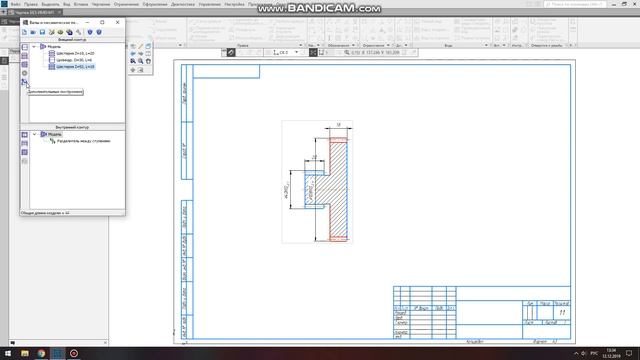Click simple step icon atop outer contour sidebar

pos(24,47)
